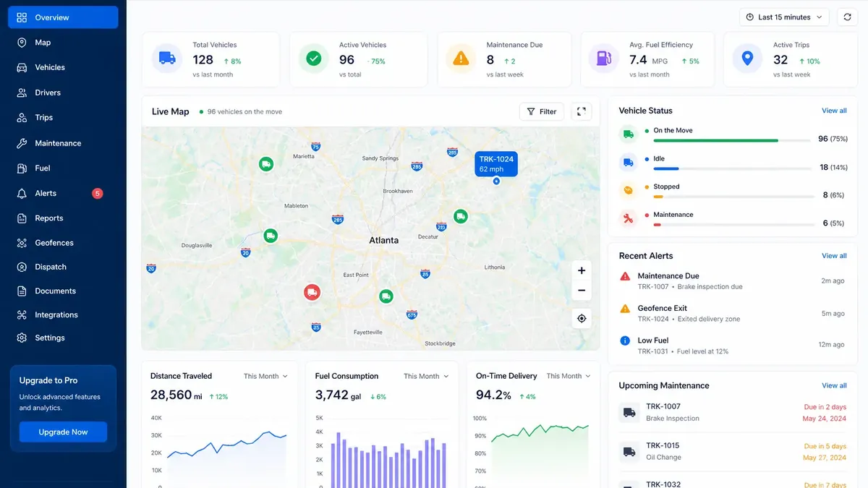Open Dispatch in sidebar
868x488 pixels.
coord(63,267)
